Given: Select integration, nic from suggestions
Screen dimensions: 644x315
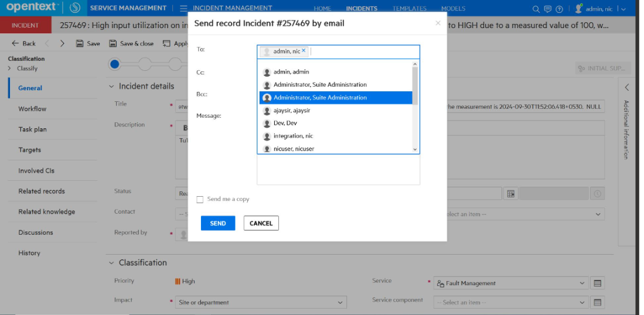Looking at the screenshot, I should point(336,136).
